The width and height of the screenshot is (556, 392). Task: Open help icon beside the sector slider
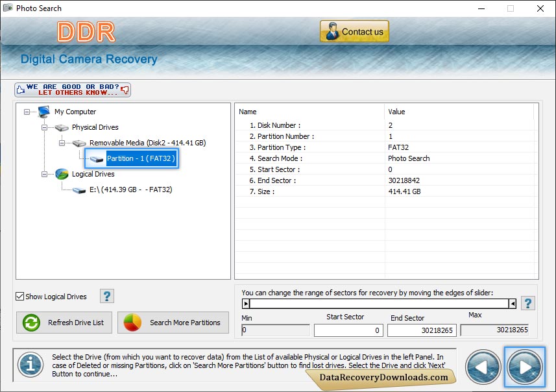click(528, 303)
